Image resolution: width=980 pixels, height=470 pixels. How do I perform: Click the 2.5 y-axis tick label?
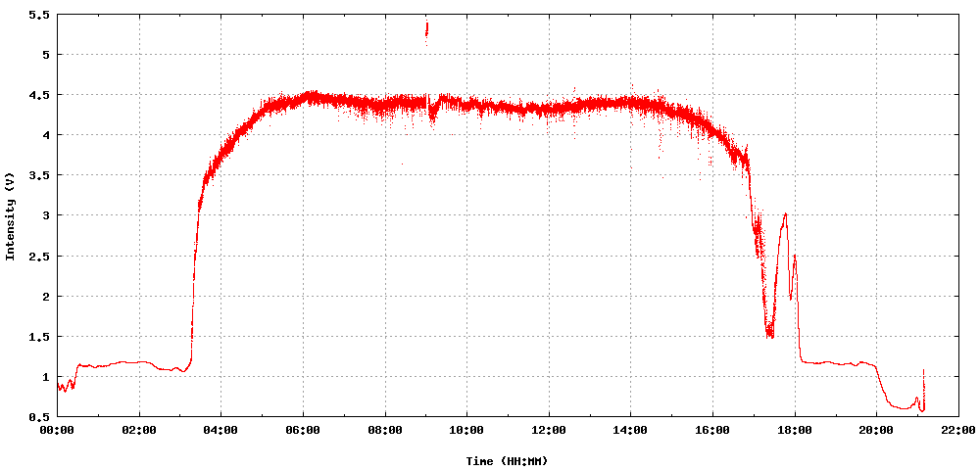click(x=37, y=256)
